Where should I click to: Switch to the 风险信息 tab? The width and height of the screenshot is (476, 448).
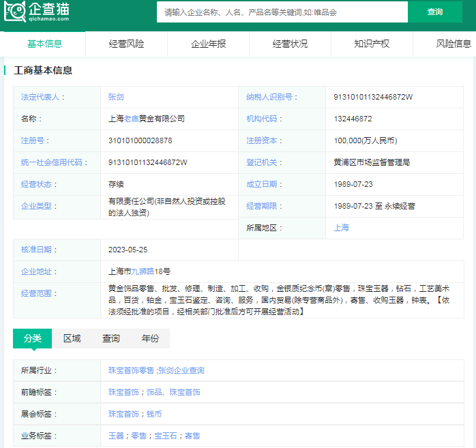point(453,44)
